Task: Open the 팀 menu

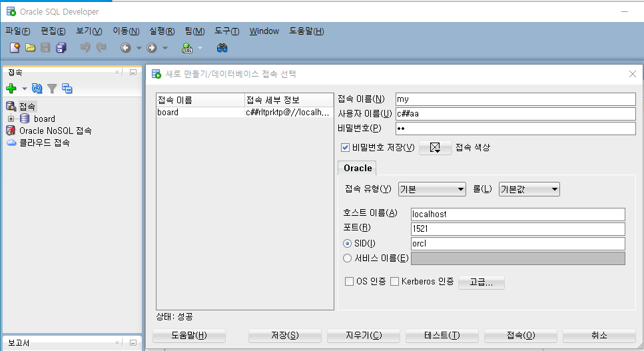Action: (194, 31)
